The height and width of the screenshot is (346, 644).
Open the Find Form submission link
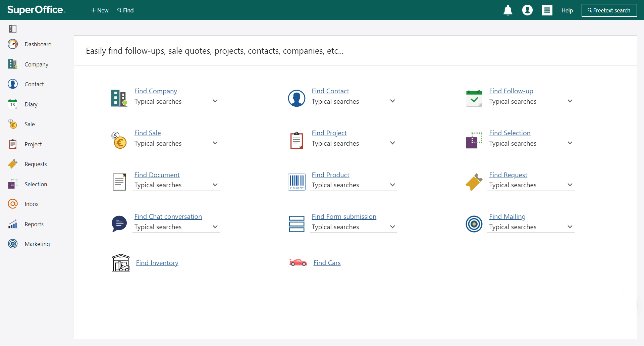coord(344,216)
